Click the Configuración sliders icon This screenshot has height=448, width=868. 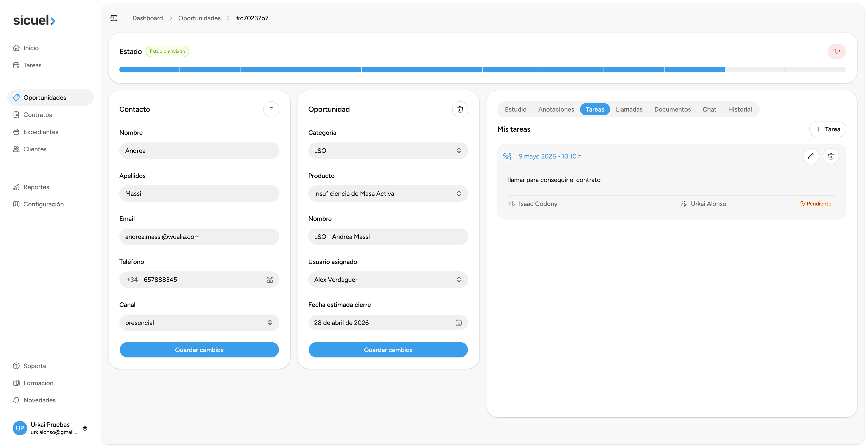pyautogui.click(x=16, y=204)
